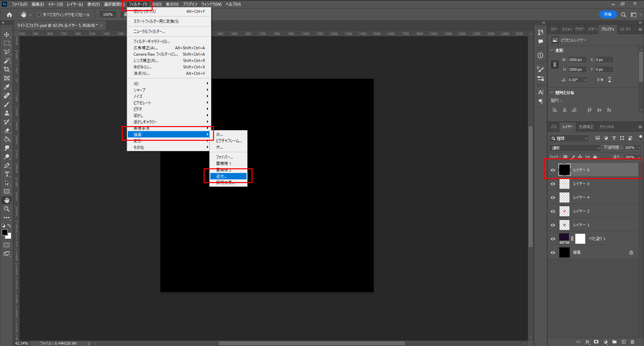Collapse the 変形 section in properties

coord(552,50)
